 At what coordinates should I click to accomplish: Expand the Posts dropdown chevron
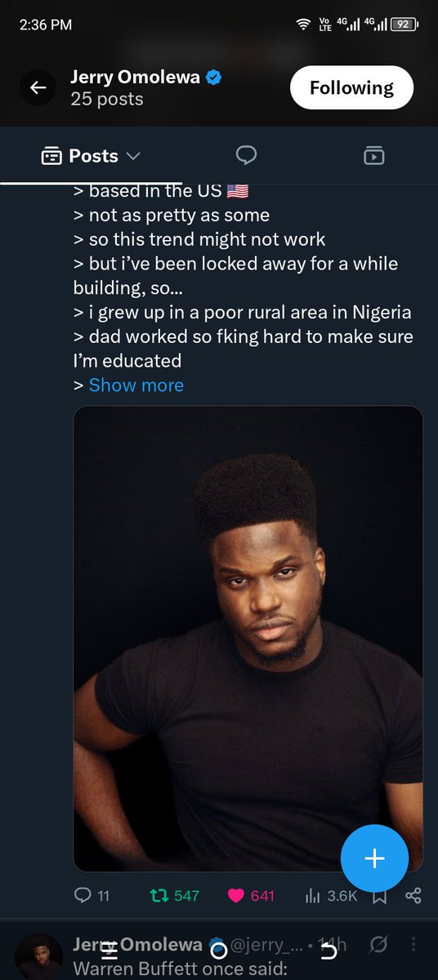point(134,156)
